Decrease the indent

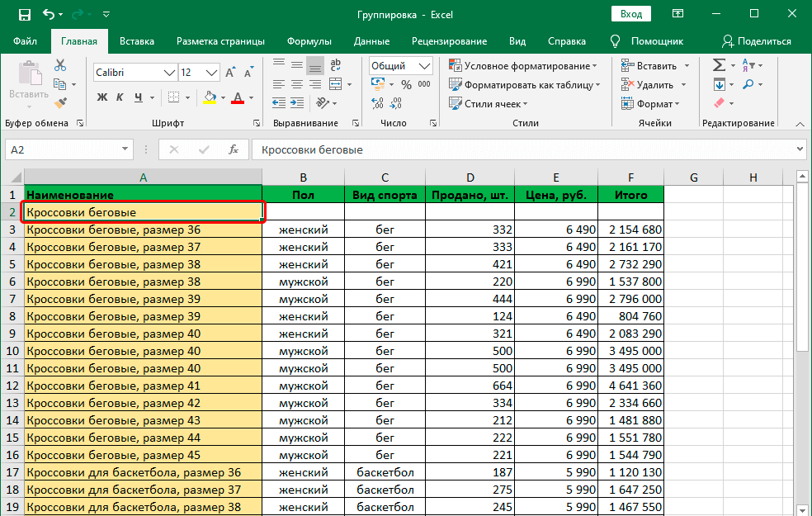[x=279, y=103]
